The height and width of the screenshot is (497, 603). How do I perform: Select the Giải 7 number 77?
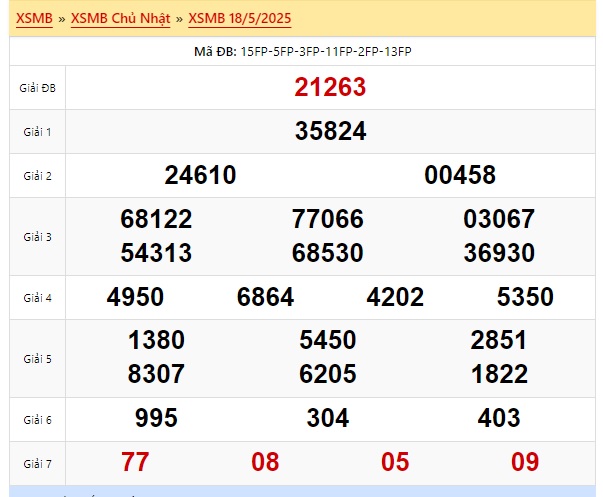click(135, 462)
